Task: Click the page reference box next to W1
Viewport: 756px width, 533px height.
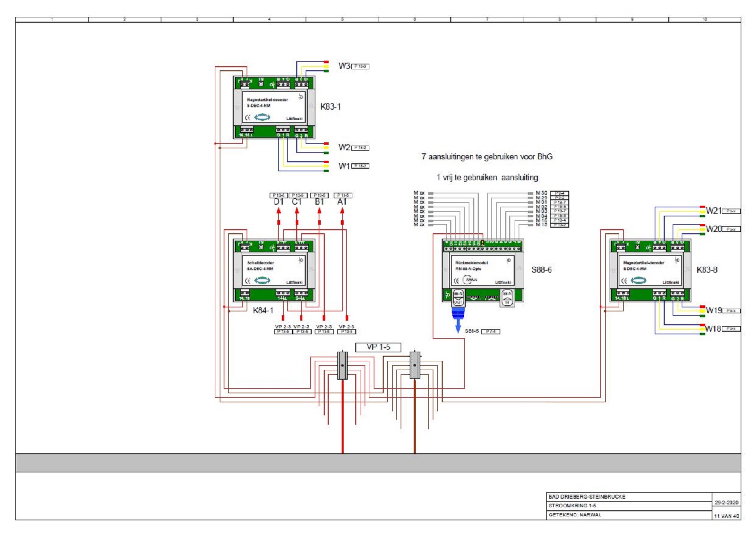Action: 360,166
